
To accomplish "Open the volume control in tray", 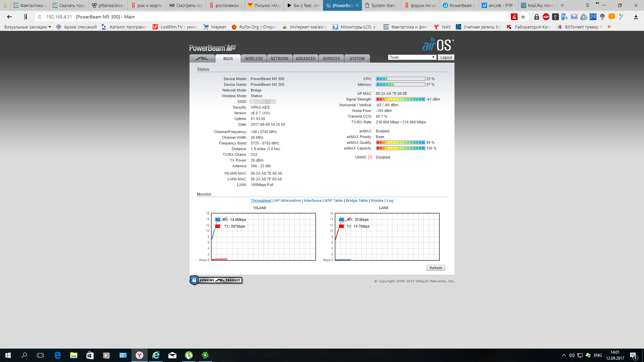I will (x=572, y=355).
